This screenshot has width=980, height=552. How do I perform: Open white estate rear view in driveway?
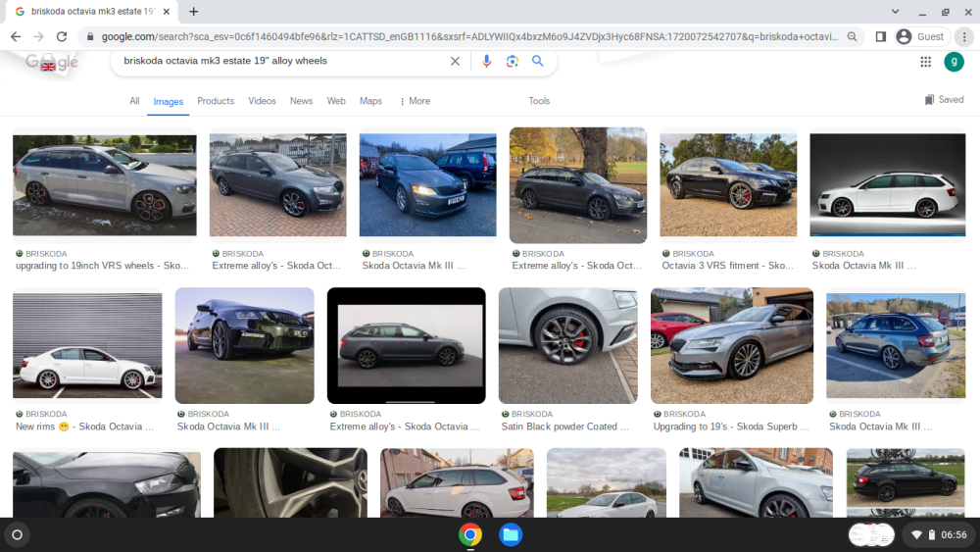457,482
